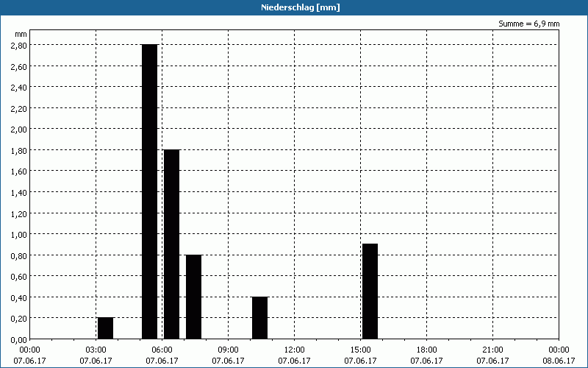The image size is (588, 368).
Task: Click the 'mm' unit label on y-axis
Action: (21, 34)
